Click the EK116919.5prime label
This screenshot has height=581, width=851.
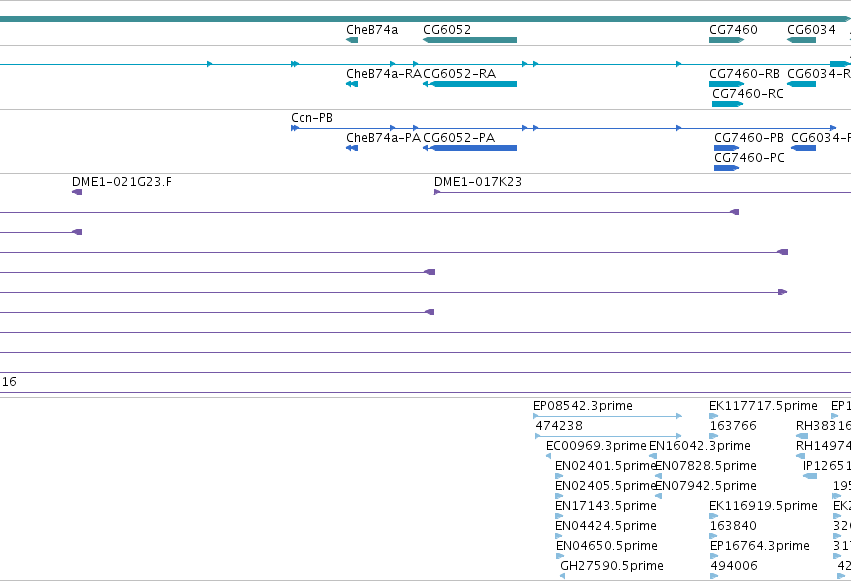point(763,506)
